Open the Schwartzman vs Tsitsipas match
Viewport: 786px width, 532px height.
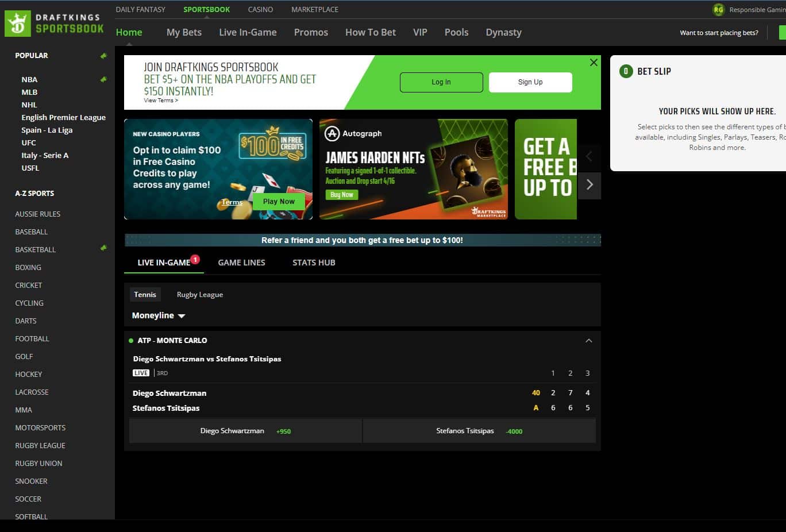pos(207,358)
